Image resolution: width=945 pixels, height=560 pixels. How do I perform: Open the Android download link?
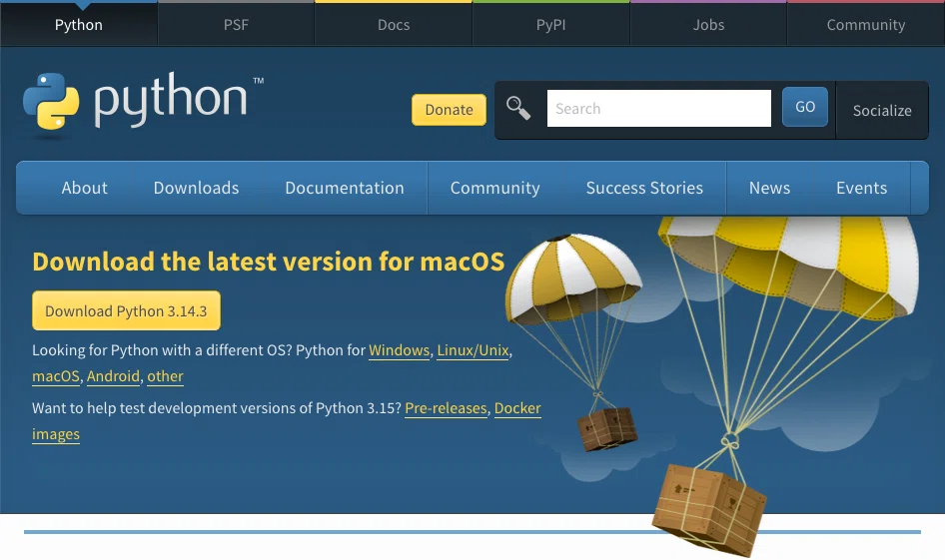(x=113, y=375)
